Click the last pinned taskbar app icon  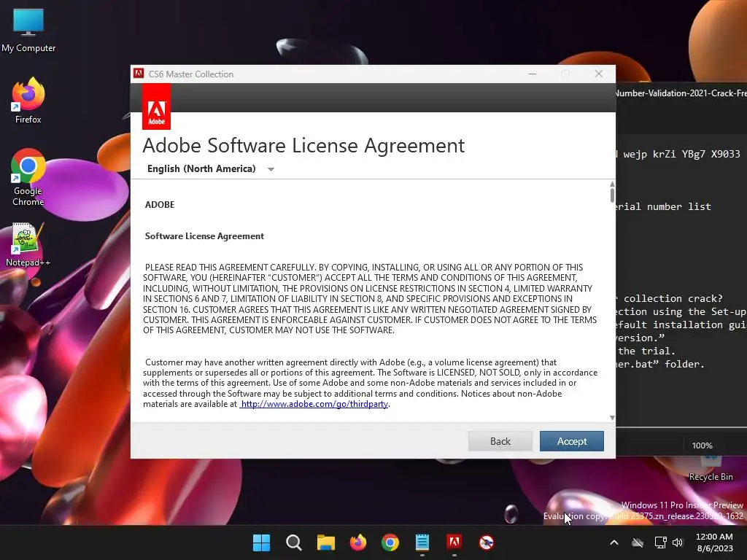(487, 542)
